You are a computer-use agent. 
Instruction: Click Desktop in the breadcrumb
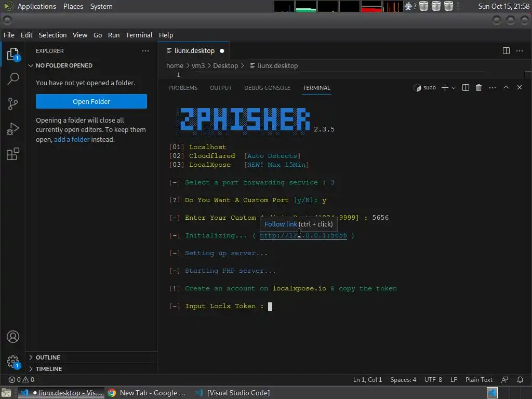point(225,66)
